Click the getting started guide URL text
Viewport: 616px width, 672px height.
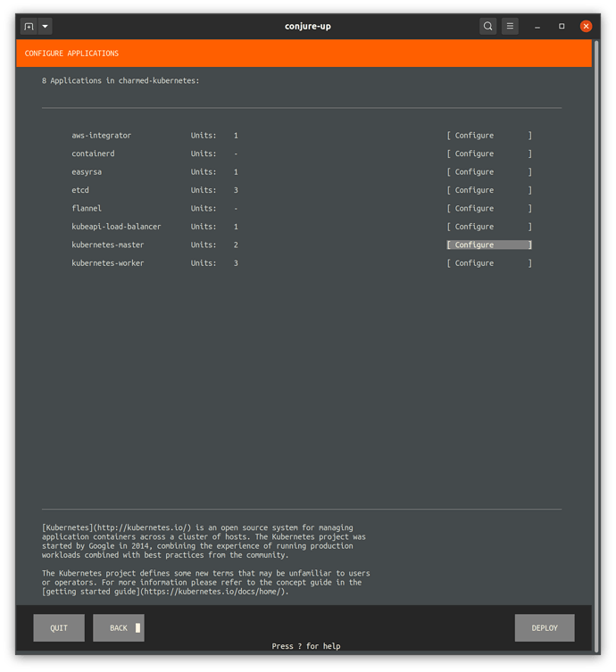pos(212,592)
